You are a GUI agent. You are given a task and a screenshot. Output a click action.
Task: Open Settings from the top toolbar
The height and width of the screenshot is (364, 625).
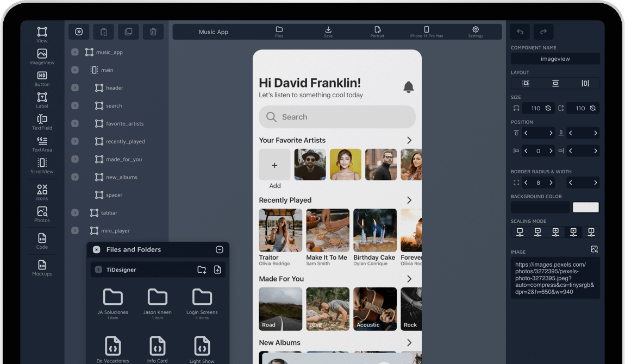tap(475, 32)
